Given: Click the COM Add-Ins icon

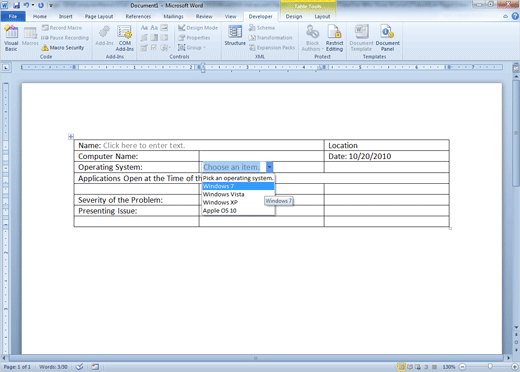Looking at the screenshot, I should pos(125,38).
